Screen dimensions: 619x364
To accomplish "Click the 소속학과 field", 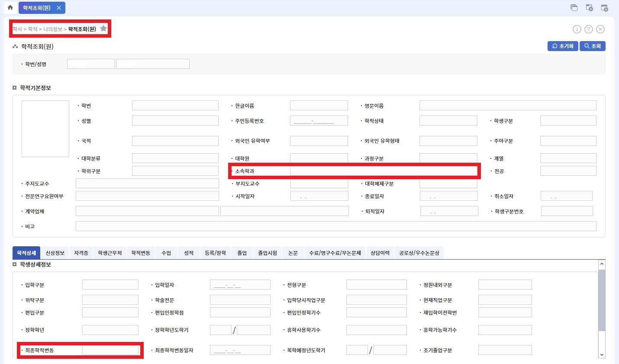I will point(383,171).
